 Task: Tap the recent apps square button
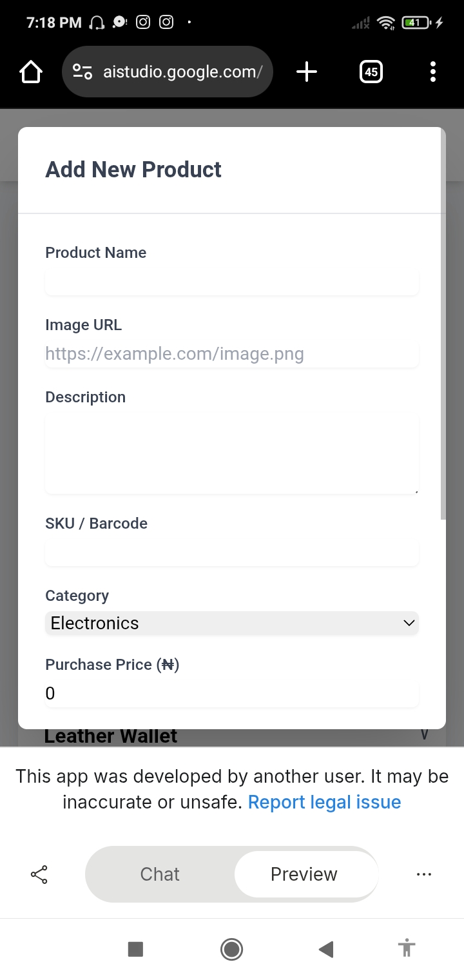(x=135, y=949)
